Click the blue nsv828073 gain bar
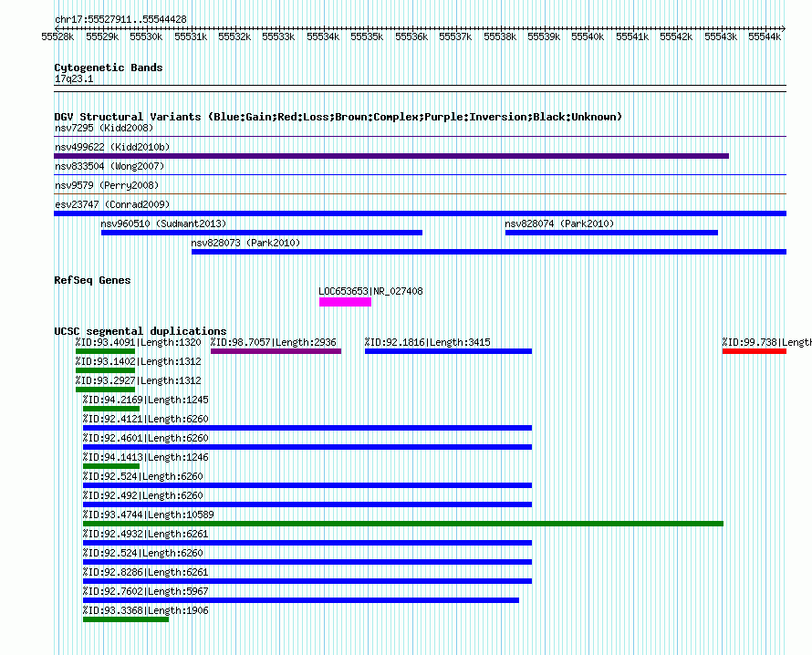Image resolution: width=812 pixels, height=655 pixels. (x=489, y=252)
